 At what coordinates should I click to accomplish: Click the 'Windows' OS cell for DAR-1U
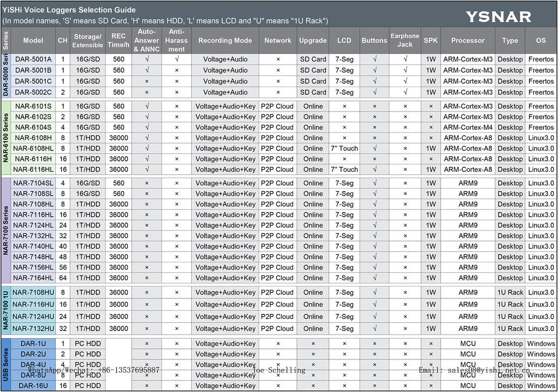tap(541, 344)
